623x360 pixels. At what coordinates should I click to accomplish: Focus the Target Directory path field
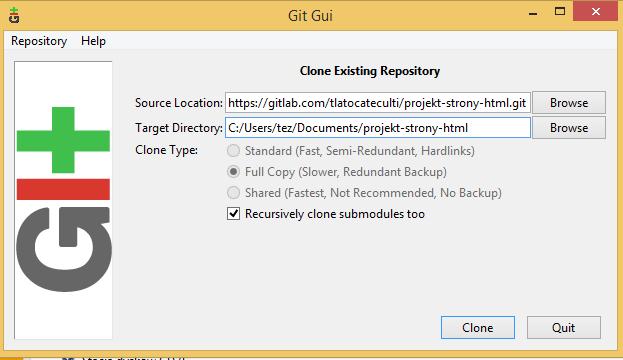tap(378, 128)
